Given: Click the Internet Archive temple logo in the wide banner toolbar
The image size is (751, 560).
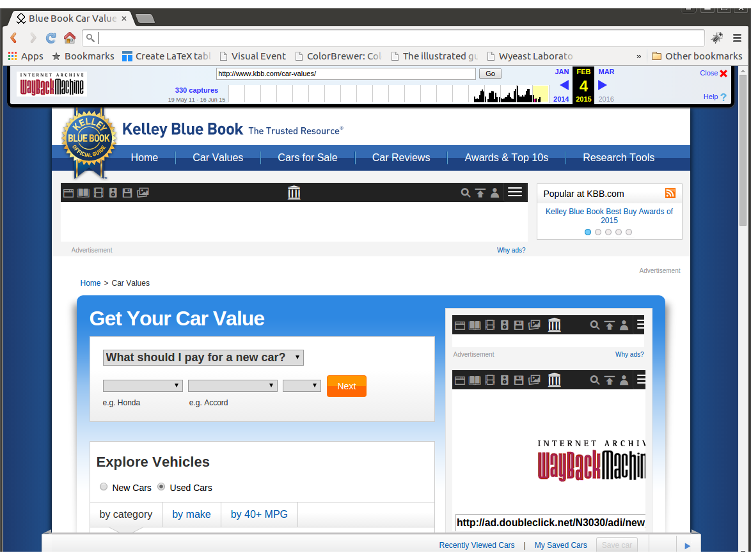Looking at the screenshot, I should coord(294,193).
